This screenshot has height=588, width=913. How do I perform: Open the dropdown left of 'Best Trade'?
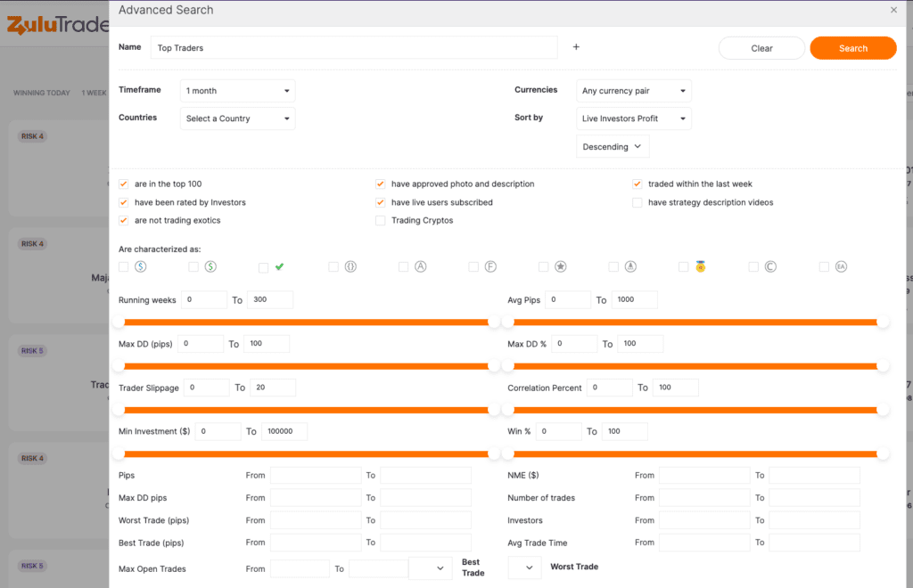tap(431, 568)
